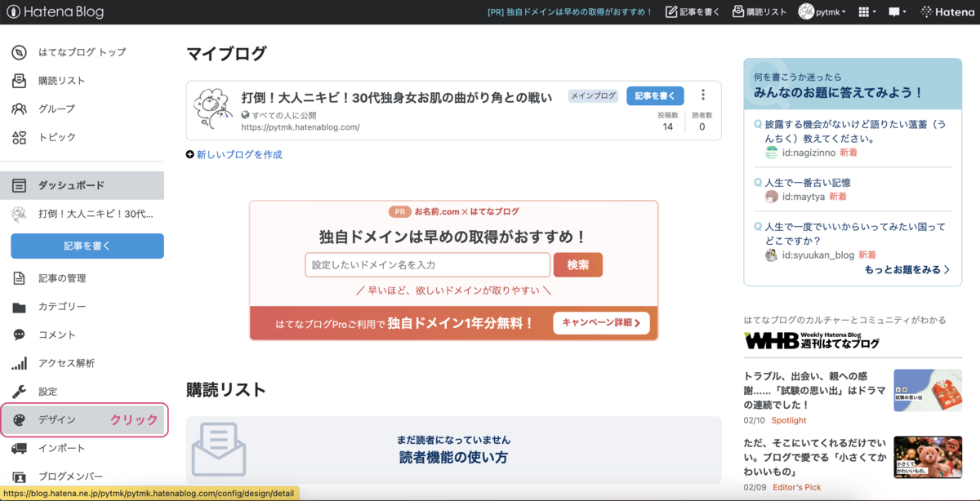Click the blue 記事を書く sidebar button
Screen dimensions: 980x501
click(x=87, y=246)
